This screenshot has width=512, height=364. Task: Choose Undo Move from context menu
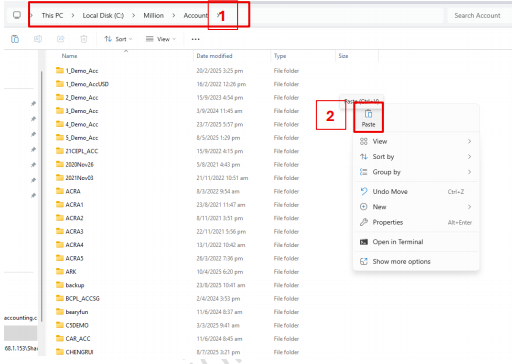click(x=416, y=192)
